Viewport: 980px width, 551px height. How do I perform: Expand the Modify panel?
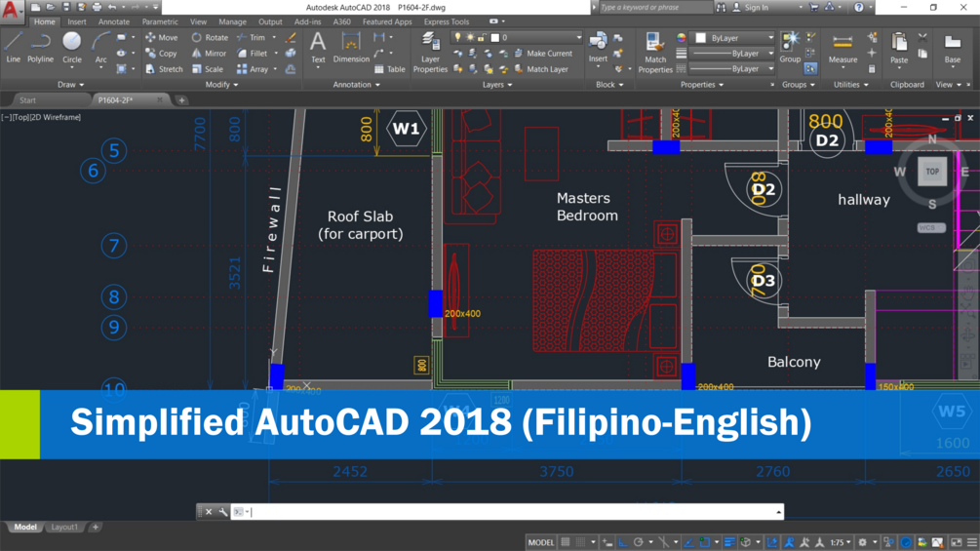coord(222,84)
